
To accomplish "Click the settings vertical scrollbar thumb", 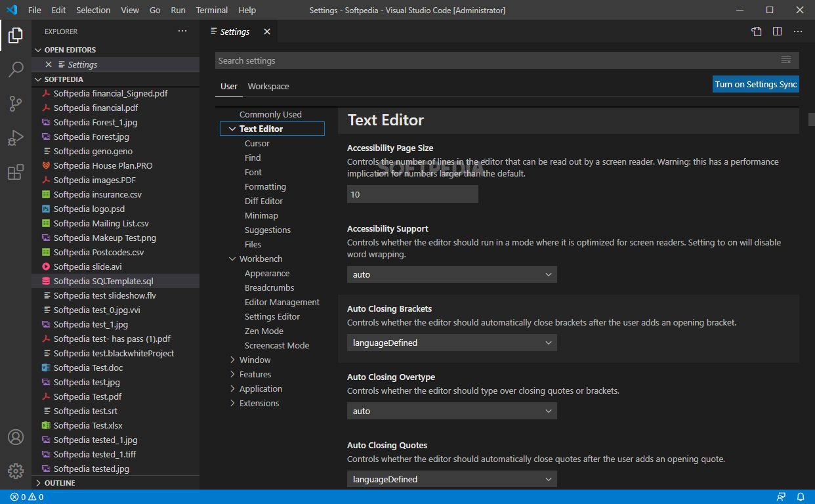I will click(x=812, y=119).
